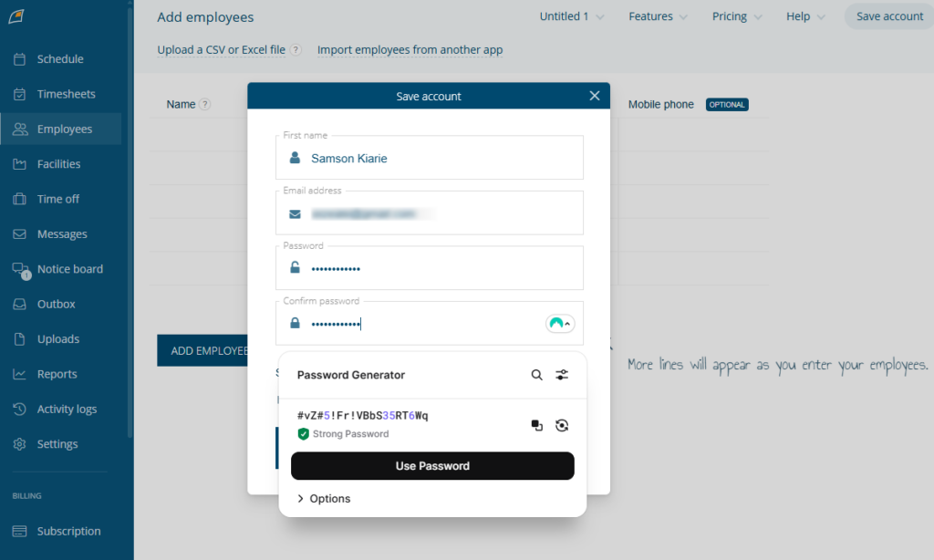The image size is (934, 560).
Task: Click the envelope icon in Email field
Action: coord(295,213)
